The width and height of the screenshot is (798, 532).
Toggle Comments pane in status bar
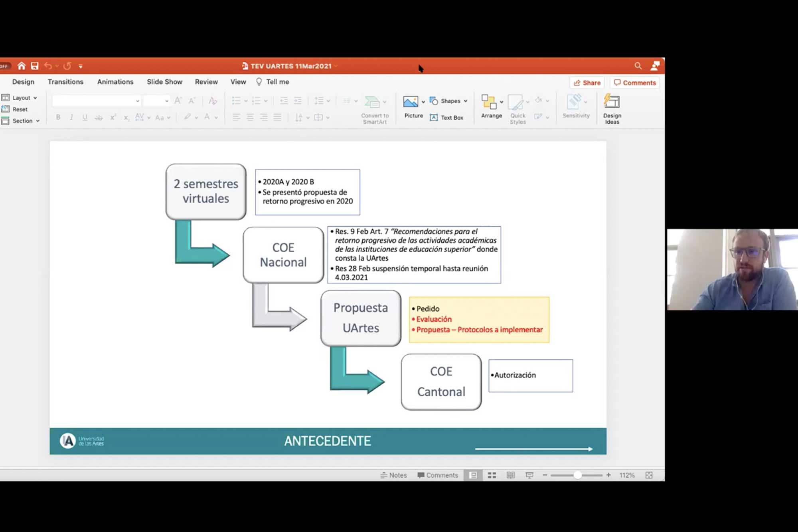(x=438, y=475)
